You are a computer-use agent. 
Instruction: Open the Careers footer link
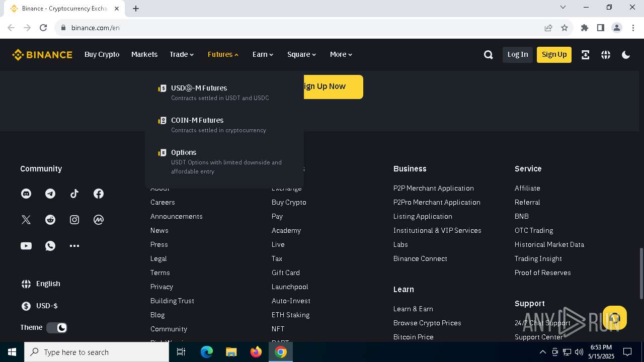(x=163, y=202)
